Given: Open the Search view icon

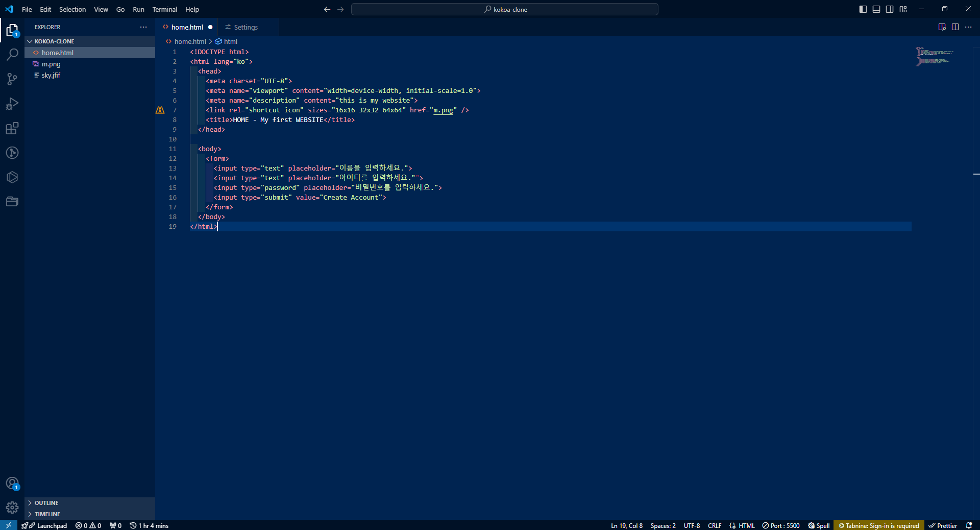Looking at the screenshot, I should [x=12, y=55].
